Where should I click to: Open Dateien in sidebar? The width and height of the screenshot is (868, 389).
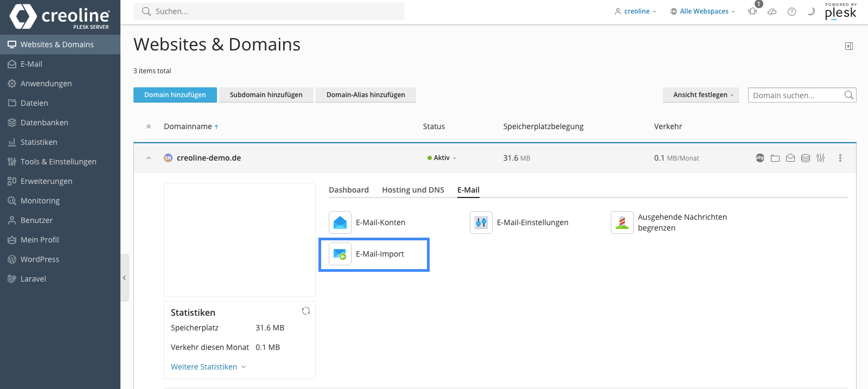coord(60,103)
